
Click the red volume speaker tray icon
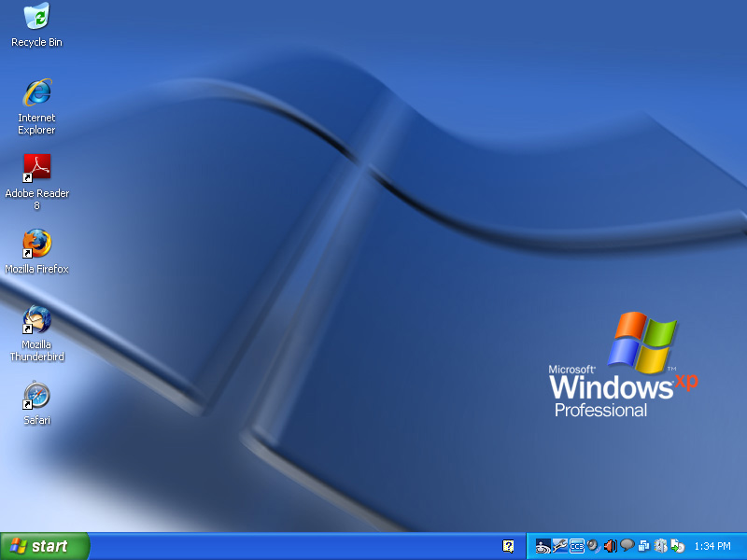coord(610,546)
